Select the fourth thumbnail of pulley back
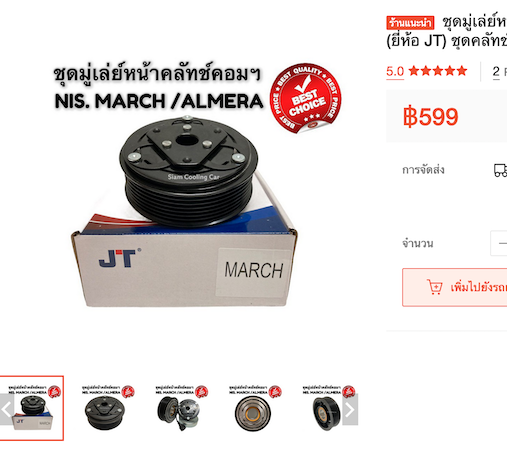This screenshot has height=457, width=507. click(x=253, y=408)
